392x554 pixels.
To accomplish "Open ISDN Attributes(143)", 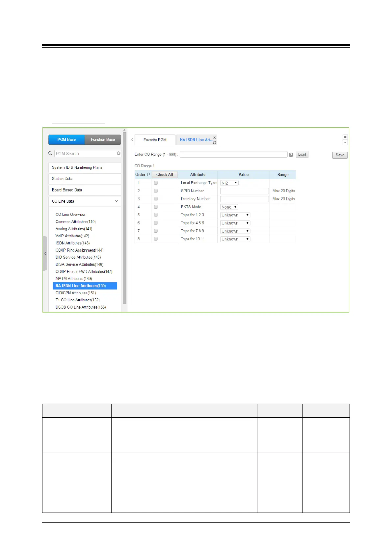I will point(72,243).
